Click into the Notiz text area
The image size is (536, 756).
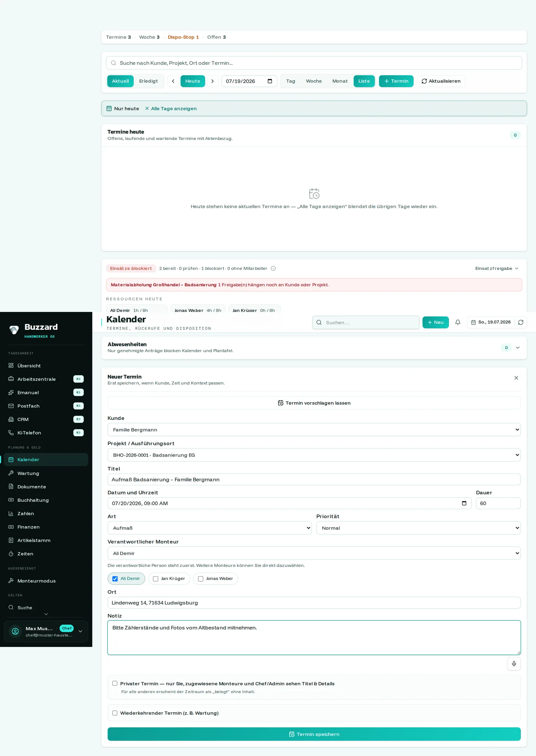pos(314,638)
